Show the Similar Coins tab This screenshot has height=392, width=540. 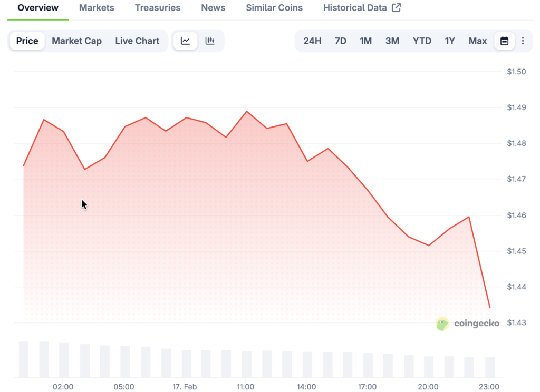[274, 8]
